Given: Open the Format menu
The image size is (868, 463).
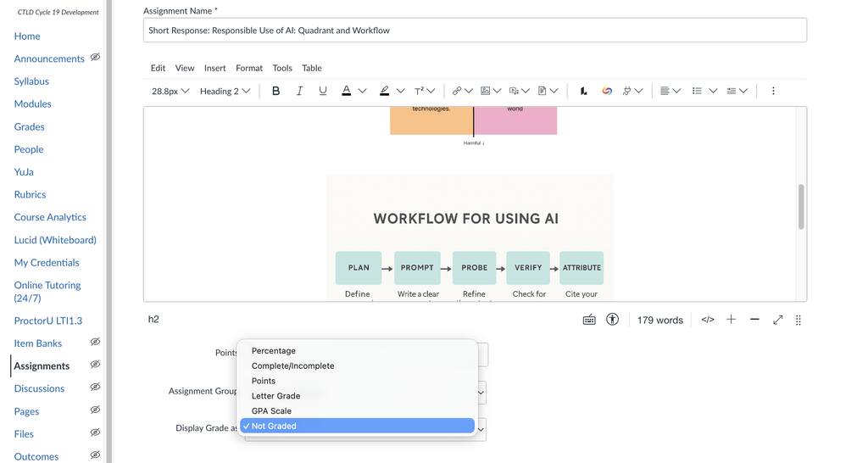Looking at the screenshot, I should (249, 68).
